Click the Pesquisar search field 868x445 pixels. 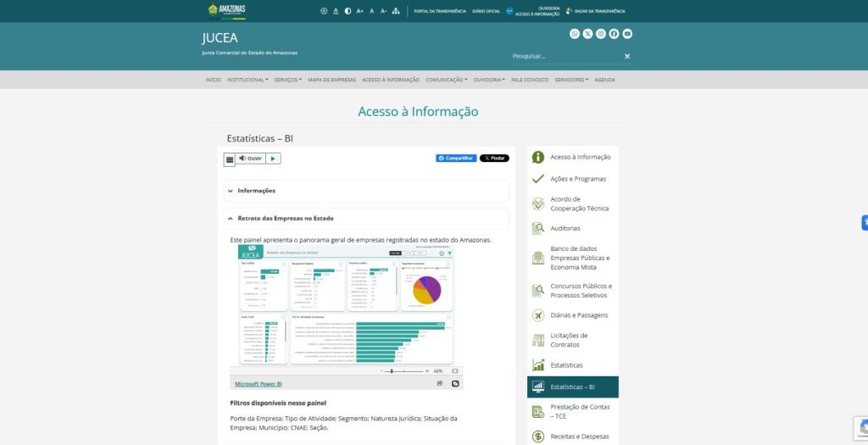click(x=564, y=56)
